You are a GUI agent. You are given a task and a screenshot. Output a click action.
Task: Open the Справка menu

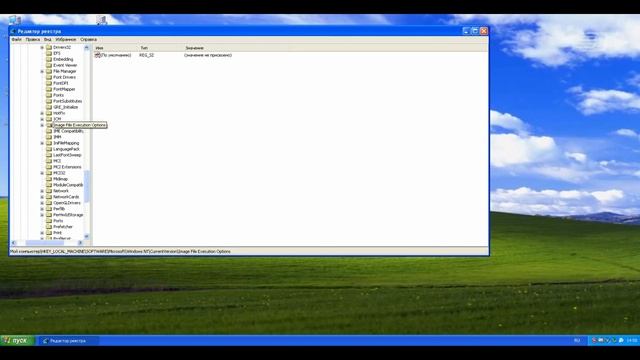[89, 40]
